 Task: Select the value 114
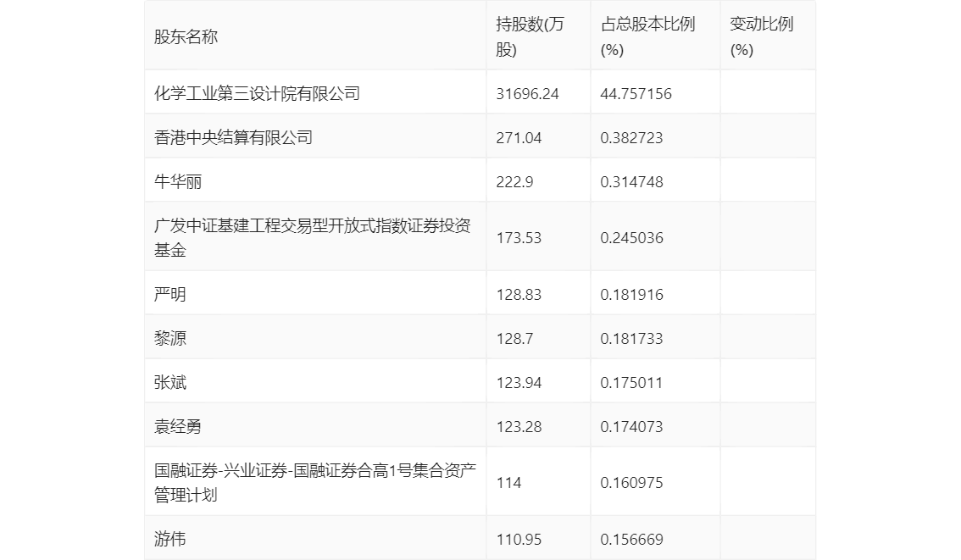(508, 483)
